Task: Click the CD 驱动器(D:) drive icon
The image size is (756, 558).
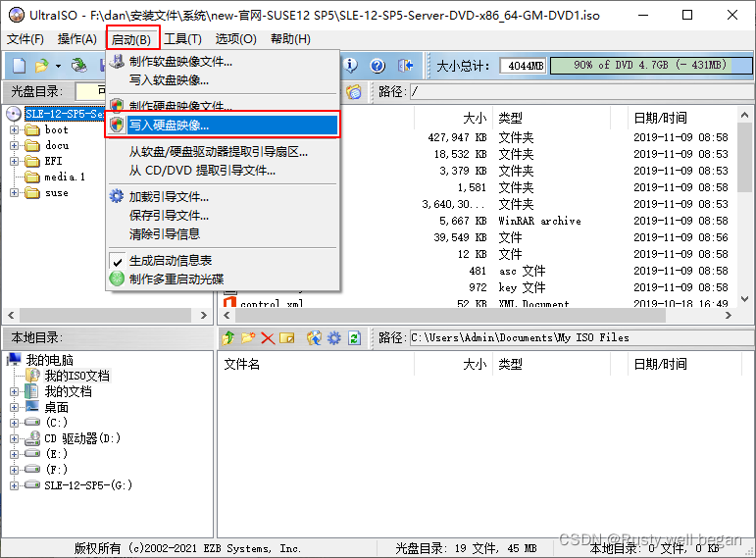Action: click(x=32, y=438)
